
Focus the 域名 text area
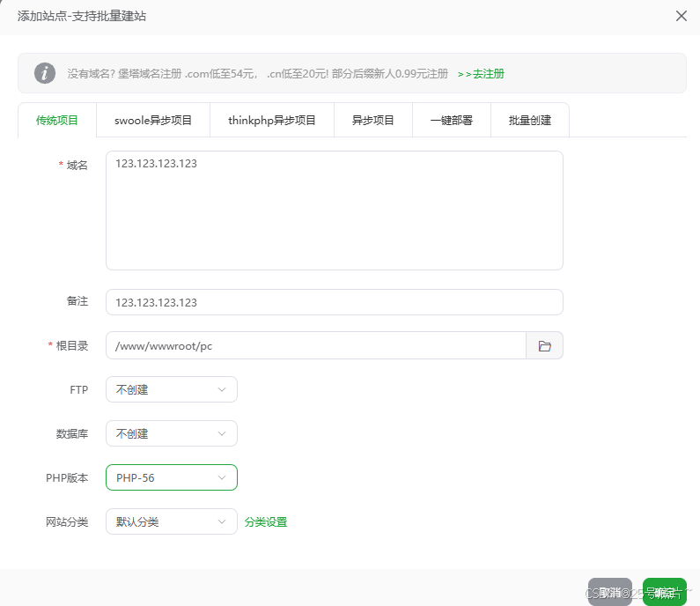[335, 211]
